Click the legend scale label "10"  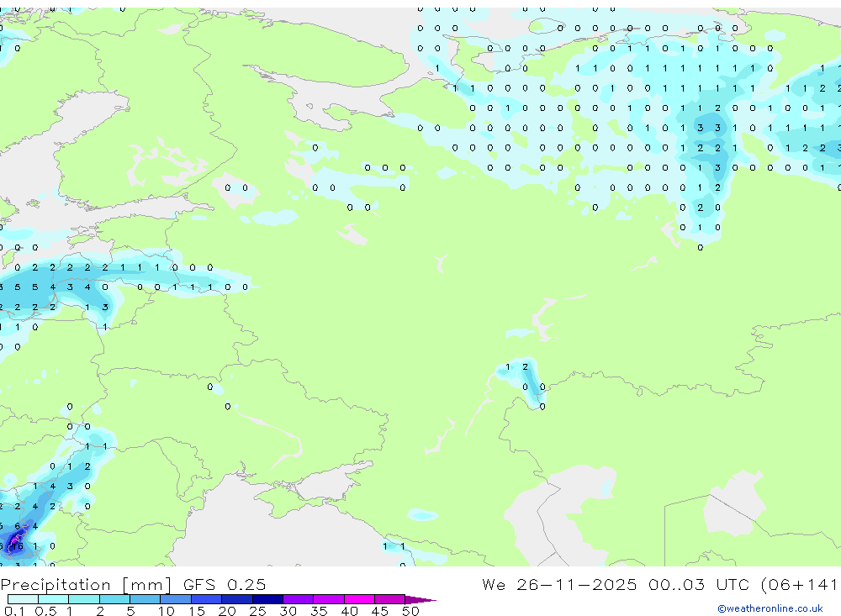[x=167, y=611]
